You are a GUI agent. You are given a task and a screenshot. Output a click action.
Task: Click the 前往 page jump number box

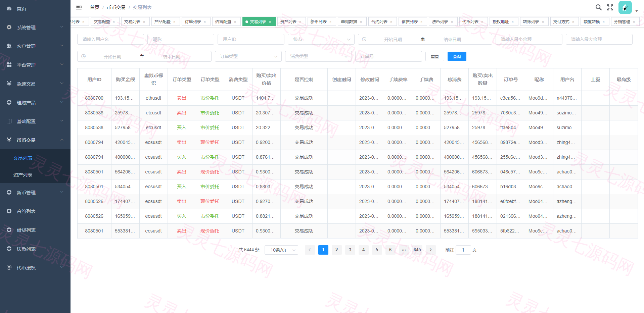click(463, 250)
